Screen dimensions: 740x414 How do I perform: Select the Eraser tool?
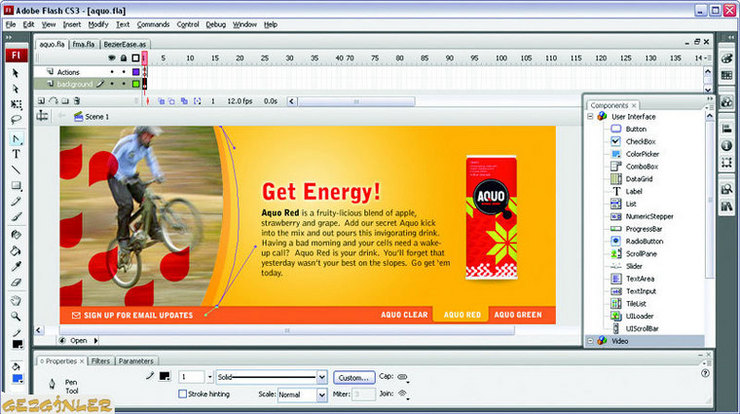[16, 282]
